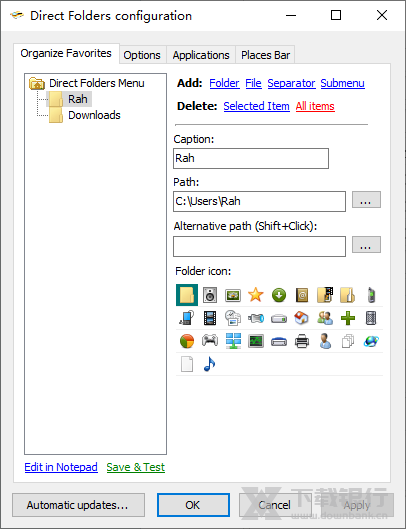406x529 pixels.
Task: Delete All items link
Action: (315, 106)
